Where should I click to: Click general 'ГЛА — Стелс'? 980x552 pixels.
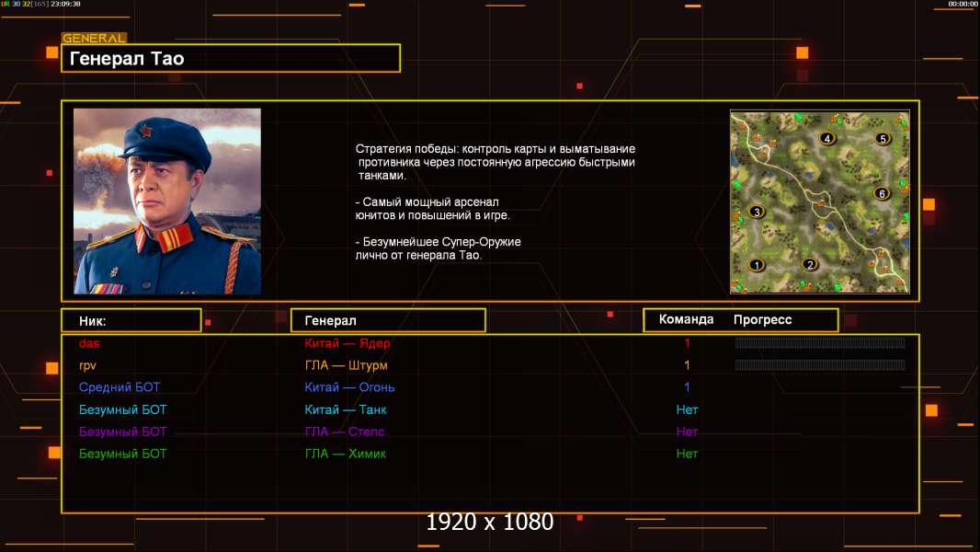(345, 432)
